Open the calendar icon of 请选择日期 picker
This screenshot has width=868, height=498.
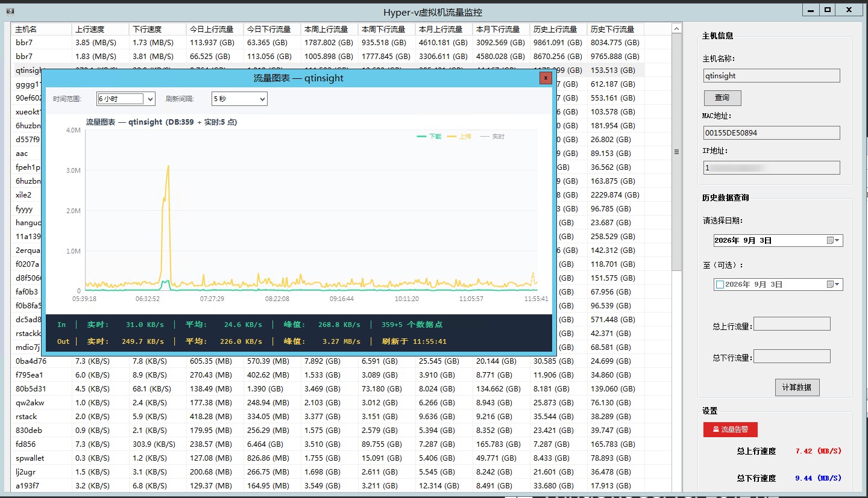[x=833, y=240]
